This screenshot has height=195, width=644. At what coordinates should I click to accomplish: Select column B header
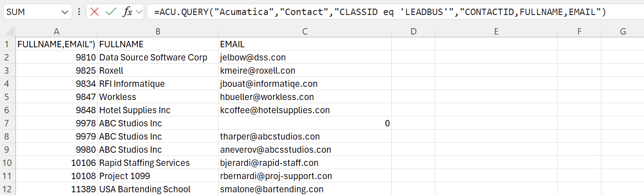[x=158, y=31]
